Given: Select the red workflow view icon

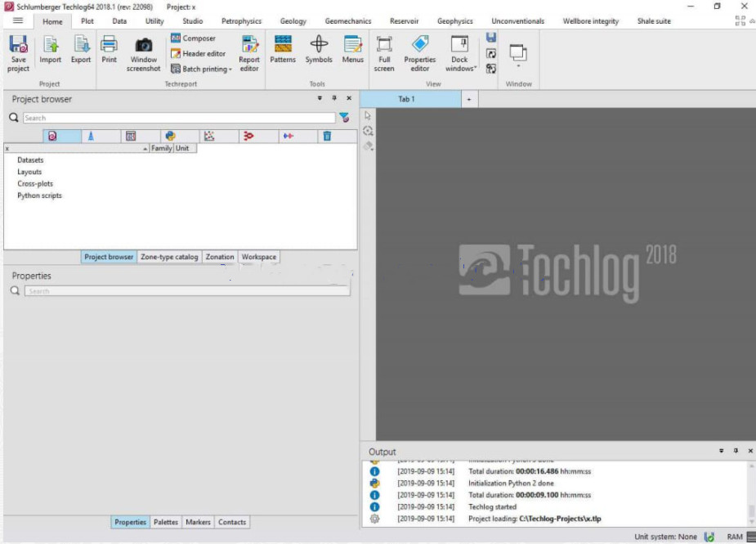Looking at the screenshot, I should click(x=248, y=136).
